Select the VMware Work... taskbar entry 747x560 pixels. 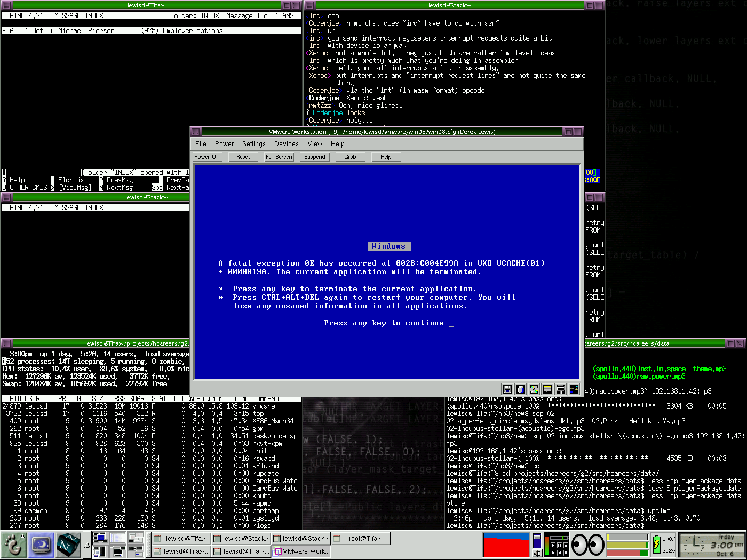(301, 551)
